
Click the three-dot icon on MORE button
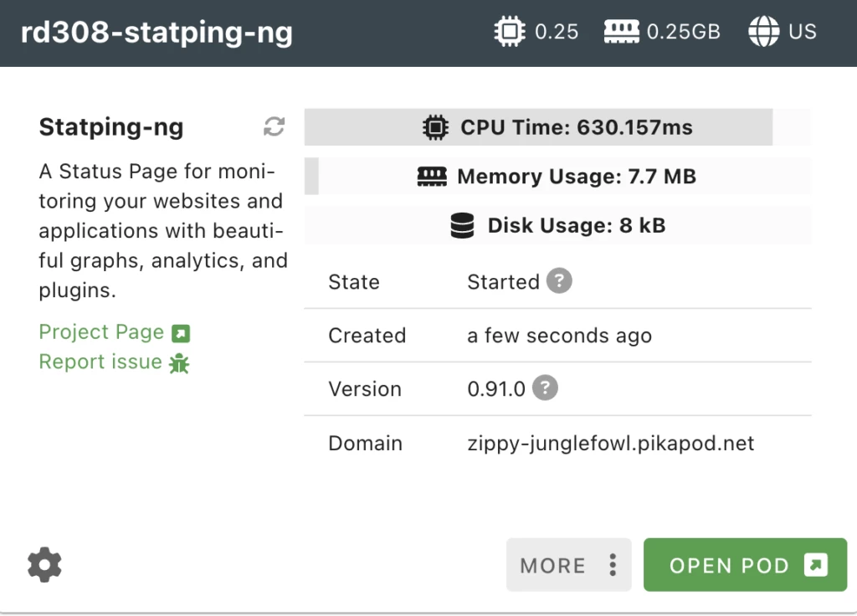613,566
